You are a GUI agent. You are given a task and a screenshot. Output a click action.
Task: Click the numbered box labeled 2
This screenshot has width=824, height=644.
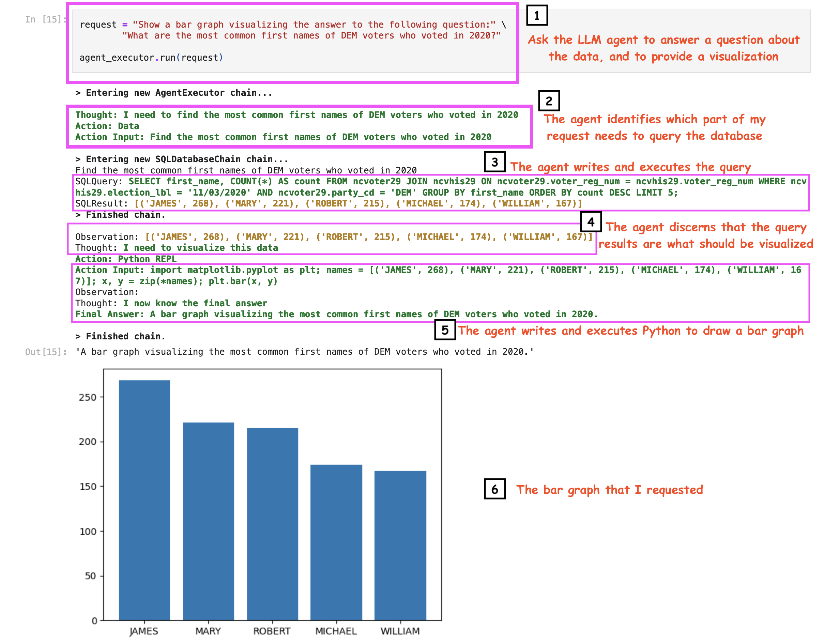tap(549, 101)
